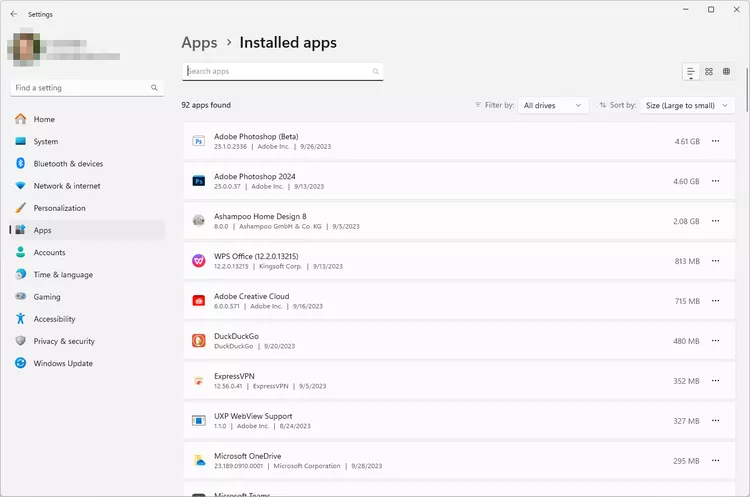Open more options for Adobe Photoshop (Beta)

click(716, 141)
